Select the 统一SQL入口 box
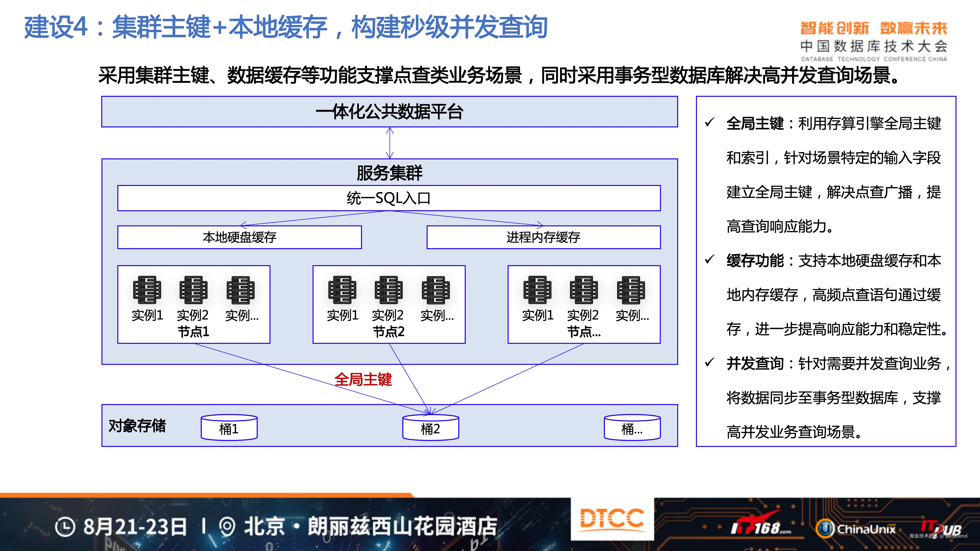This screenshot has height=551, width=980. 389,198
